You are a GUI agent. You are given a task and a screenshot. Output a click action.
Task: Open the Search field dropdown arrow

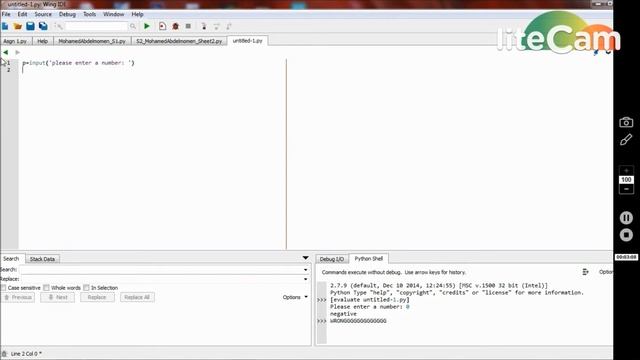305,270
